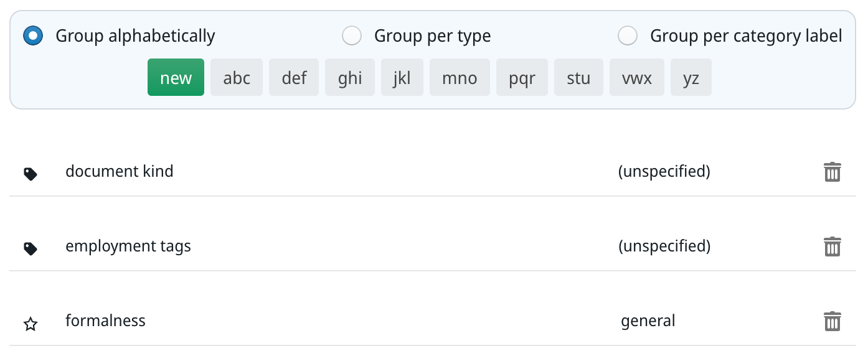Click tag icon beside employment tags
The width and height of the screenshot is (868, 361).
point(31,248)
